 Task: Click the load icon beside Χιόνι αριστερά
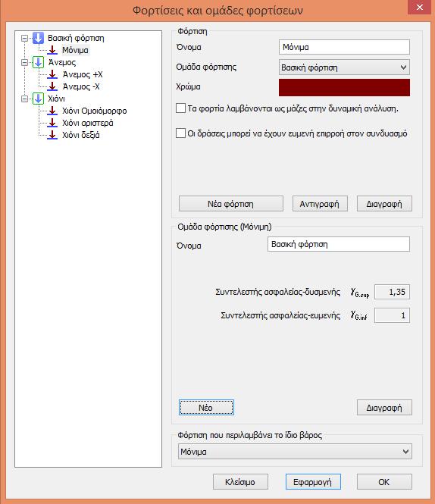[52, 123]
